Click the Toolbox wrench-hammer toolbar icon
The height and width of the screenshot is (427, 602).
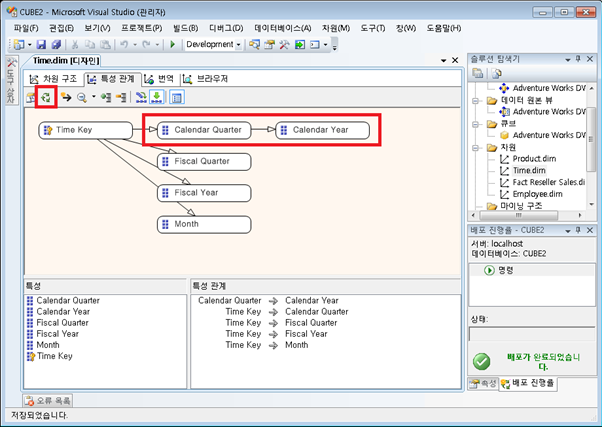284,45
